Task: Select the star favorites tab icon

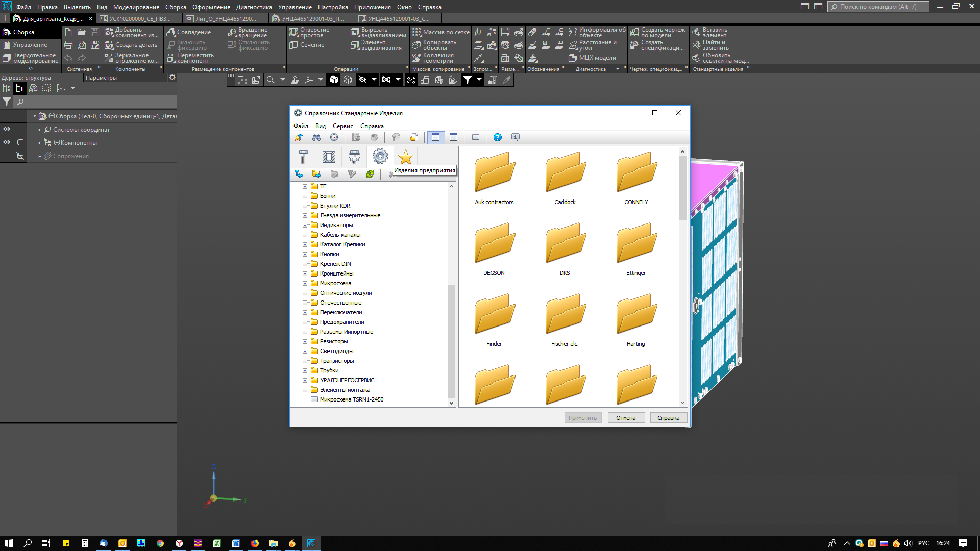Action: 405,157
